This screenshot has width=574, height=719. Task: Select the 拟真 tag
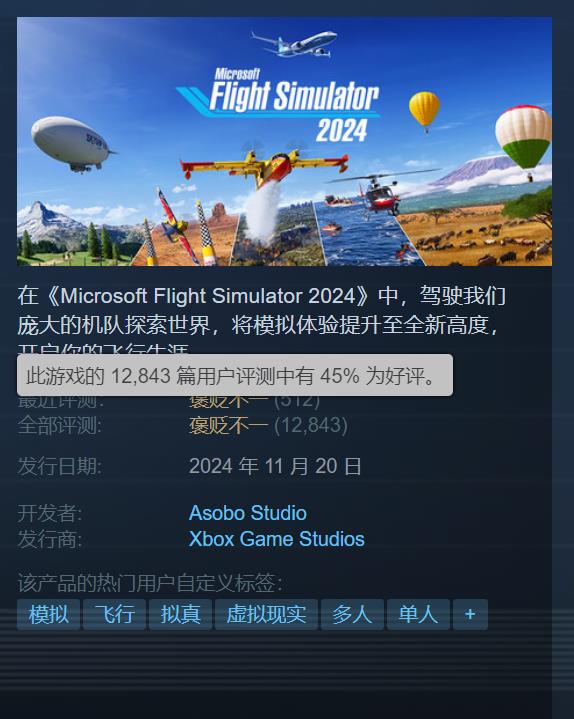181,614
